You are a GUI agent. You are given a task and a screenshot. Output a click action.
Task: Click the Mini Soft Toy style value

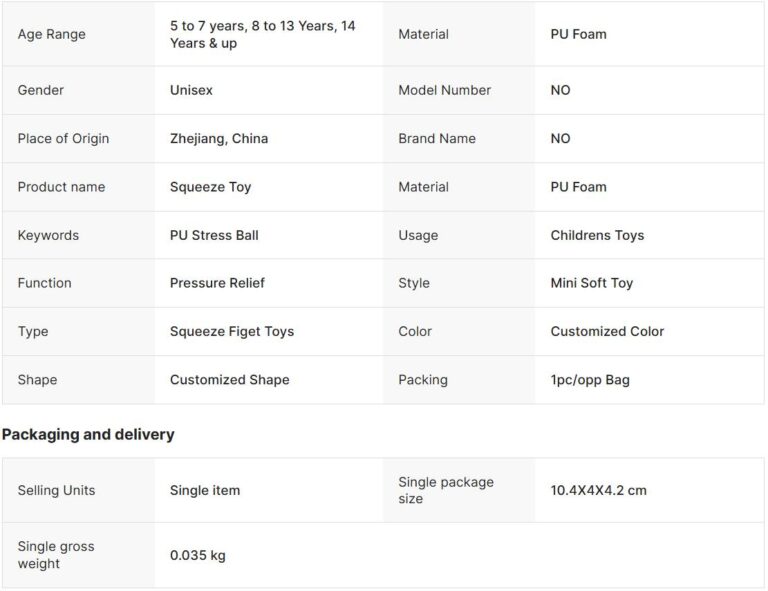pyautogui.click(x=592, y=283)
